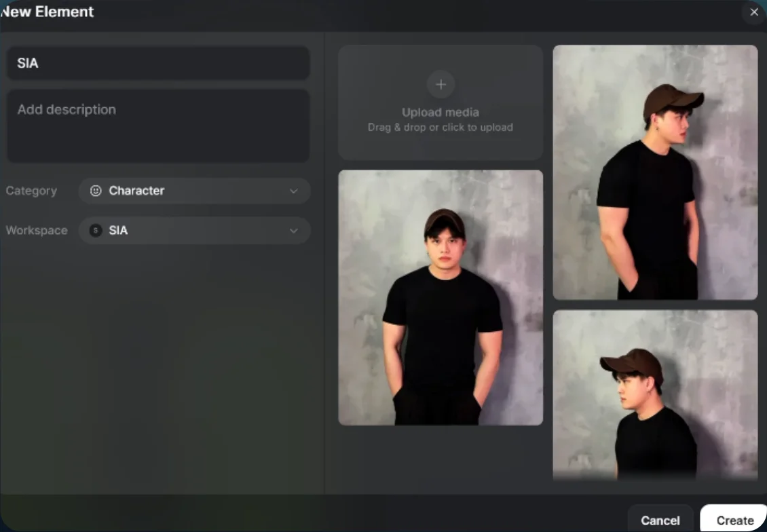Click the "Workspace" label text
767x532 pixels.
coord(37,230)
